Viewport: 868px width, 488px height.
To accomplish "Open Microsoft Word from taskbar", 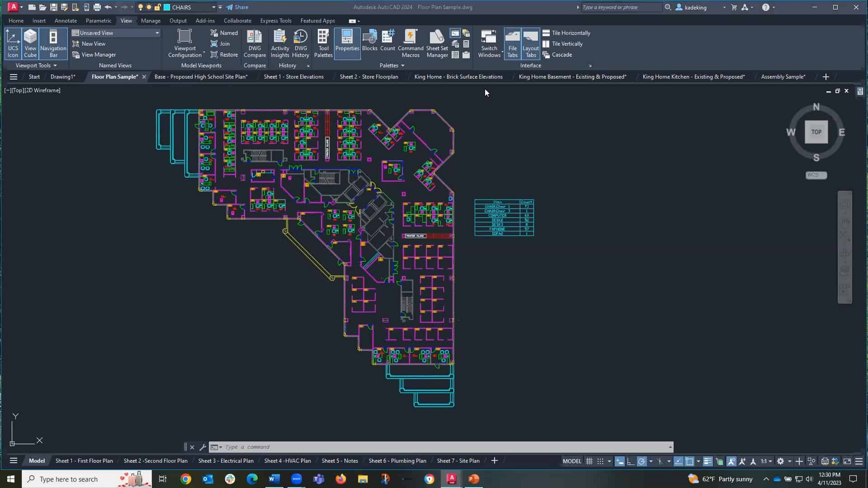I will tap(274, 479).
